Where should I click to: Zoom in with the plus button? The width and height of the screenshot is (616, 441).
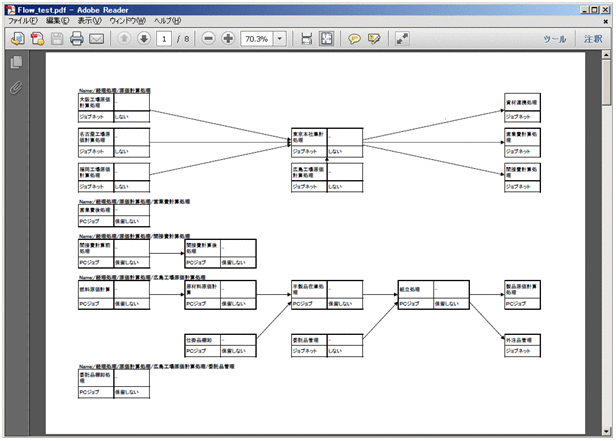(228, 39)
